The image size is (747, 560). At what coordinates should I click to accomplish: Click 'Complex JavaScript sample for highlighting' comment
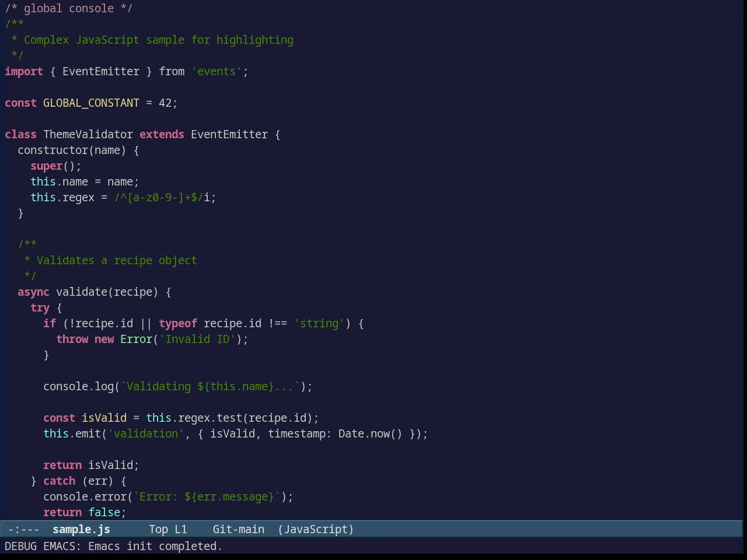[x=159, y=40]
